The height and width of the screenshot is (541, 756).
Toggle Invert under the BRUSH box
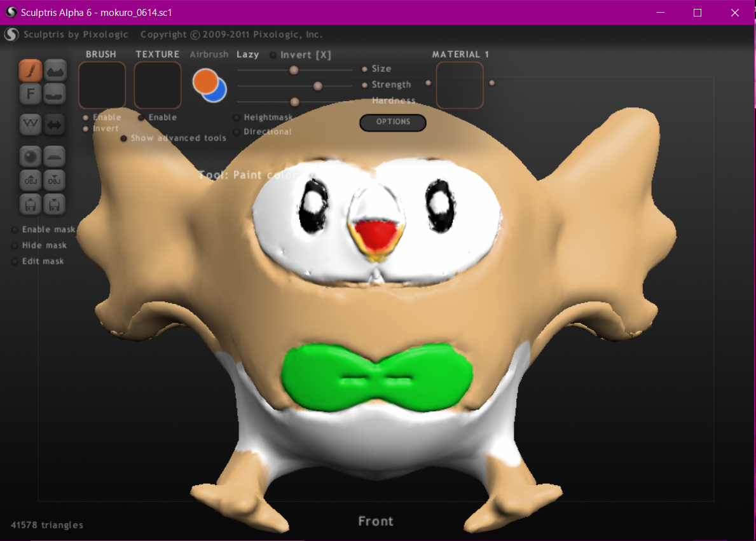pyautogui.click(x=86, y=129)
